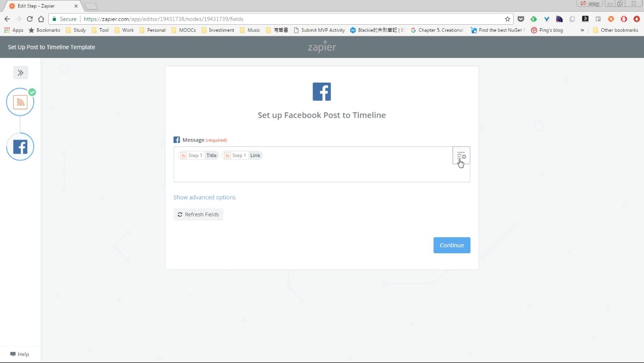
Task: Bookmark this page with star icon
Action: [508, 19]
